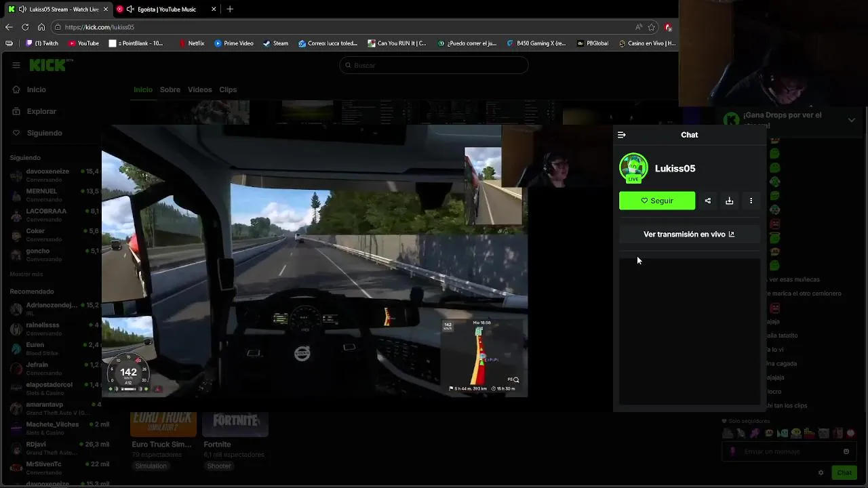Play the truck simulator clip video
The height and width of the screenshot is (488, 868).
[x=315, y=261]
